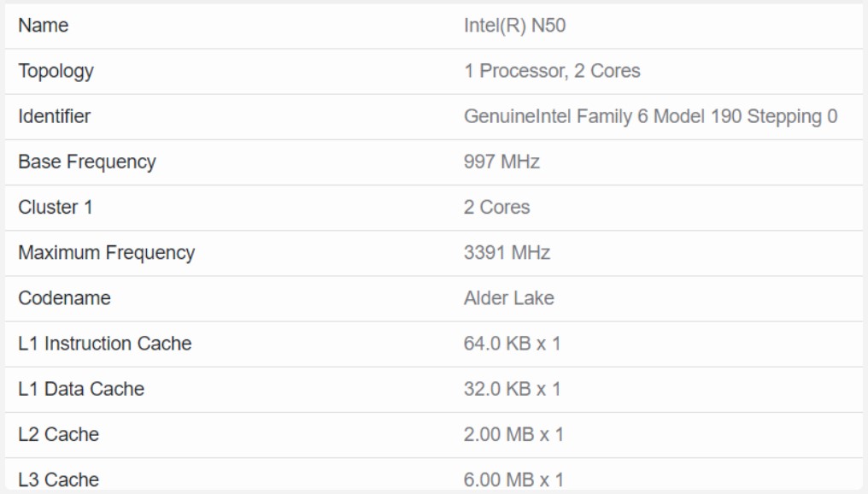This screenshot has width=868, height=494.
Task: Click the "Maximum Frequency" label
Action: pos(107,253)
